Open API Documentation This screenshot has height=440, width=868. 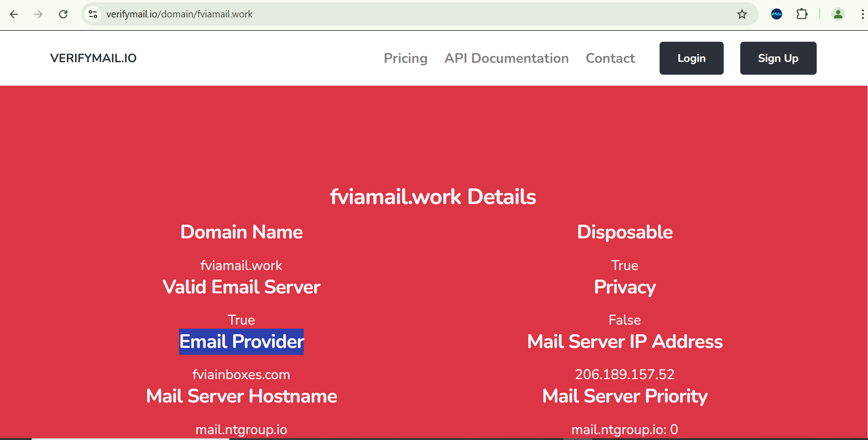(x=507, y=58)
